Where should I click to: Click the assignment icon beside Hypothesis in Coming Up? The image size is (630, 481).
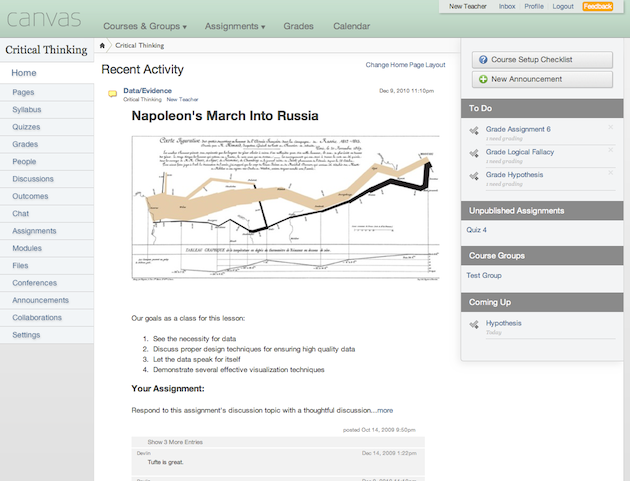click(x=474, y=324)
